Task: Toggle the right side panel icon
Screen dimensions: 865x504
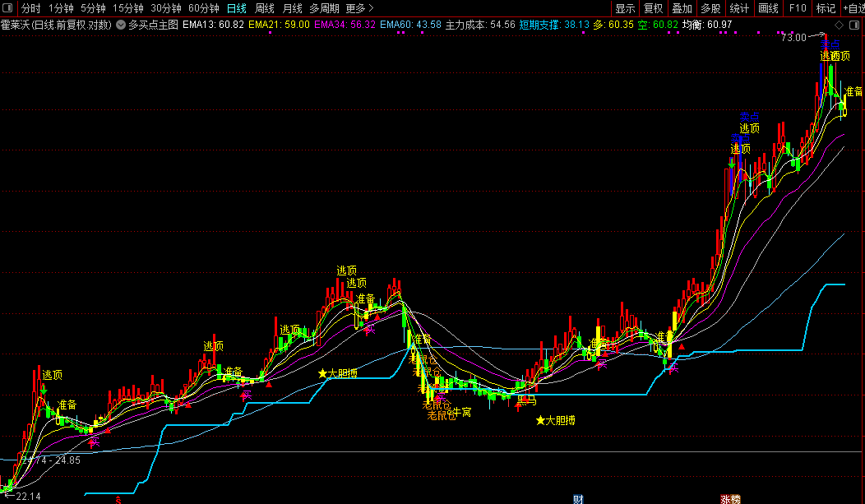Action: coord(854,25)
